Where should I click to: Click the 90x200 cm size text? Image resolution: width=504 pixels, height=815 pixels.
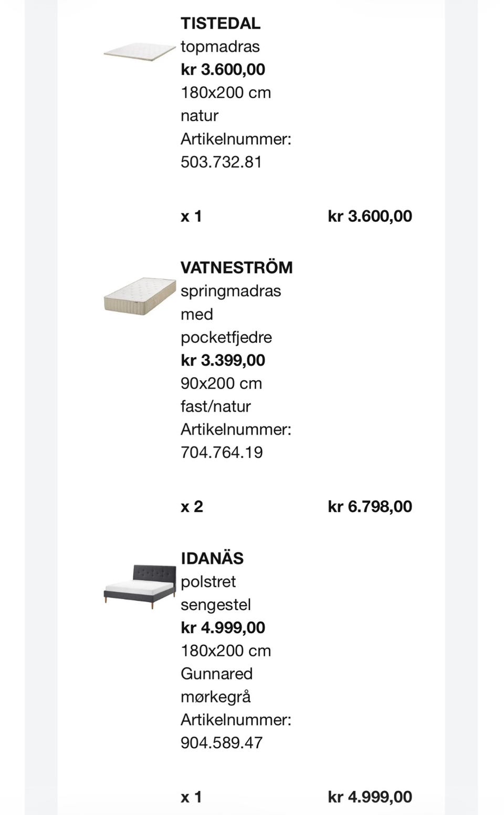(221, 383)
